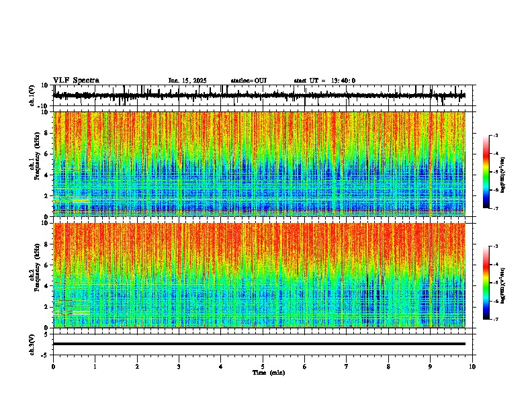Select the date text "Jan. 15, 2025"
Viewport: 532px width, 411px height.
[187, 81]
